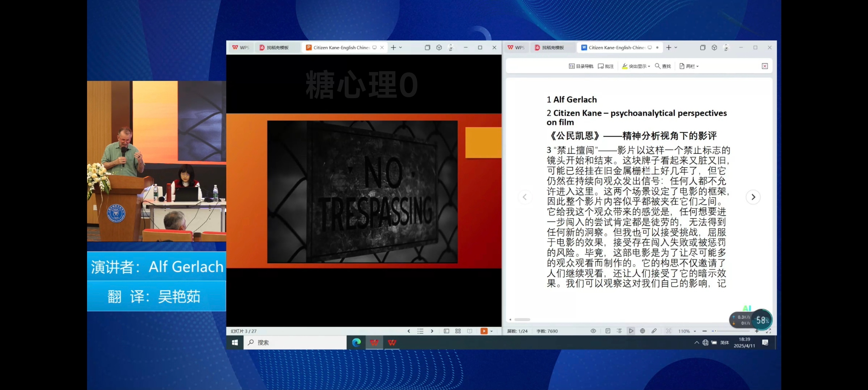Click multi-window icon in presentation title bar
Image resolution: width=868 pixels, height=390 pixels.
tap(427, 48)
